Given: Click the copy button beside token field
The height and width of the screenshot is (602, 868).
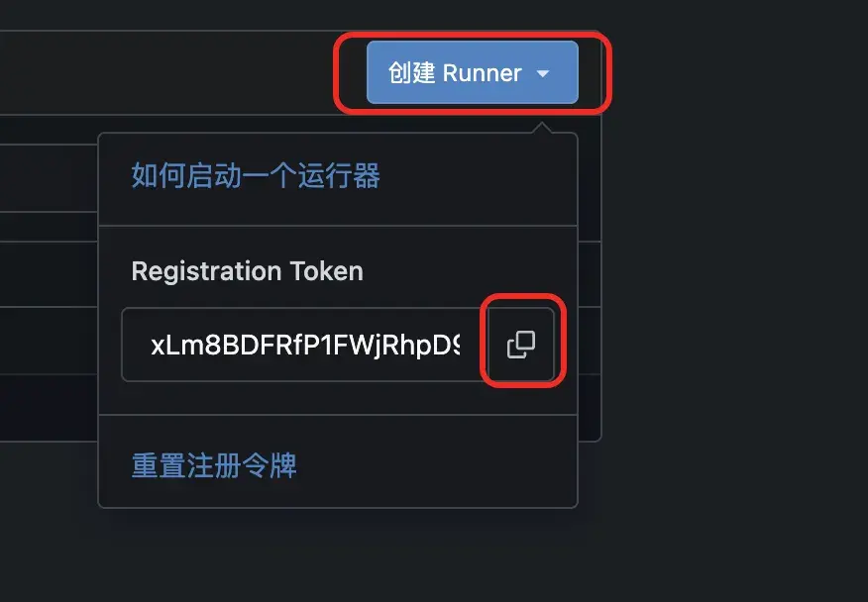Looking at the screenshot, I should pos(521,345).
